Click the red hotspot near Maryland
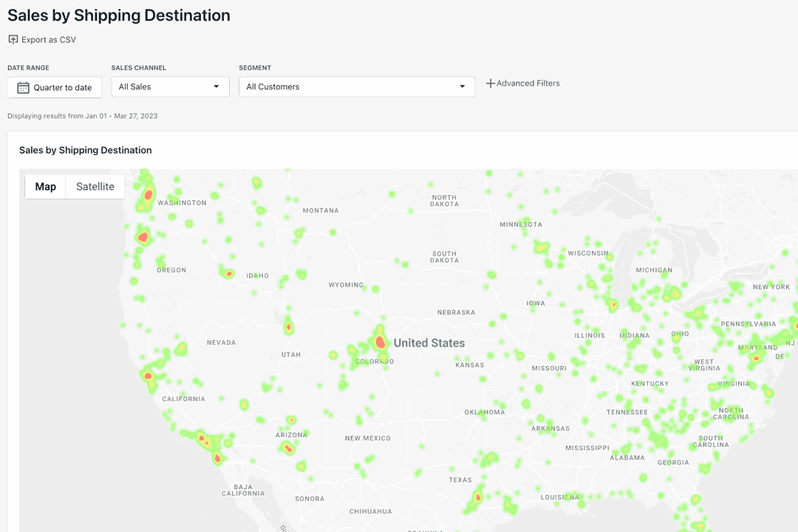The image size is (798, 532). [x=757, y=358]
